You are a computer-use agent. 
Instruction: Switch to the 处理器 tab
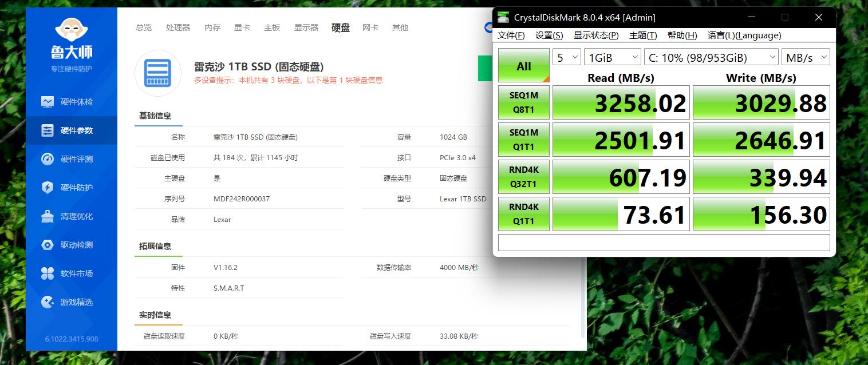coord(177,27)
